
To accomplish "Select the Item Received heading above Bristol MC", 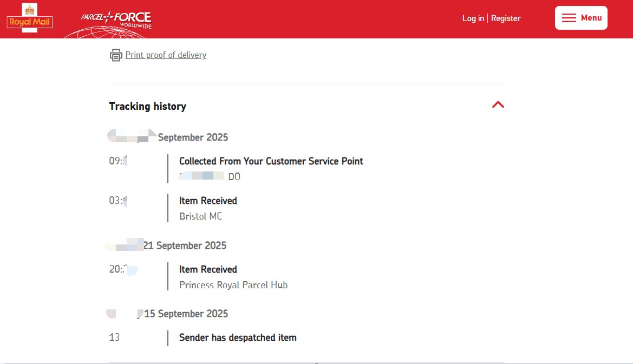I will pyautogui.click(x=208, y=201).
